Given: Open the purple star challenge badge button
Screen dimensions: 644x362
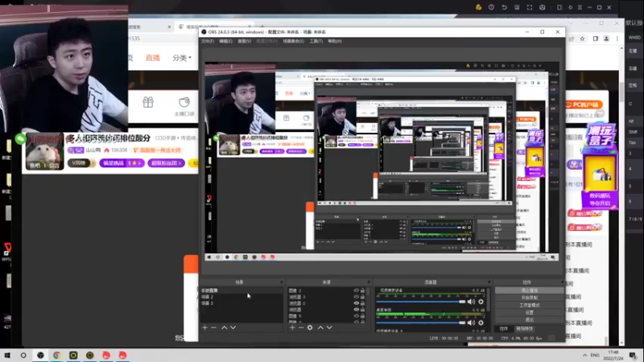Looking at the screenshot, I should pos(122,163).
